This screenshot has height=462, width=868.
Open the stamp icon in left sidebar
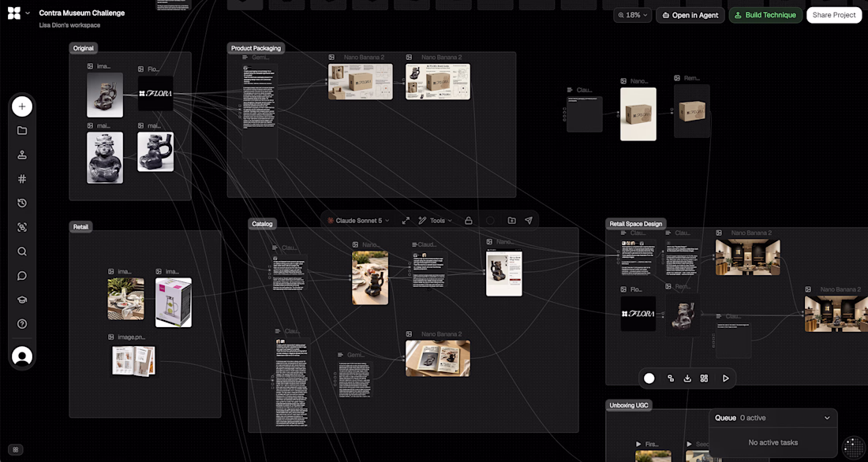[x=22, y=155]
